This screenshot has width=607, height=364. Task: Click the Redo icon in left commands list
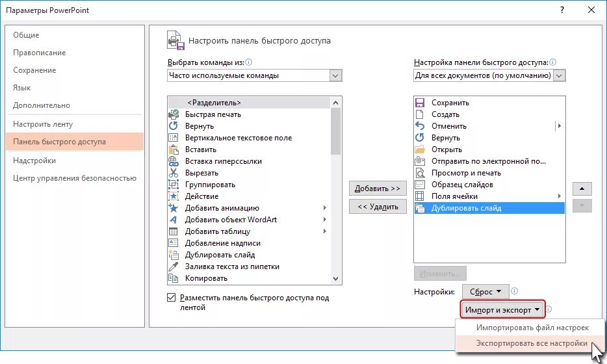[173, 126]
